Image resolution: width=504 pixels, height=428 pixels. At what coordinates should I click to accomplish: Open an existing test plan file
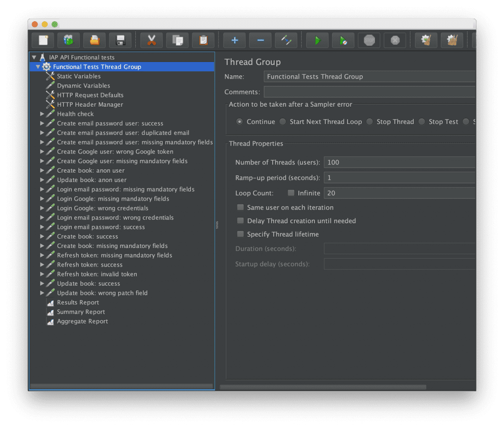point(94,40)
